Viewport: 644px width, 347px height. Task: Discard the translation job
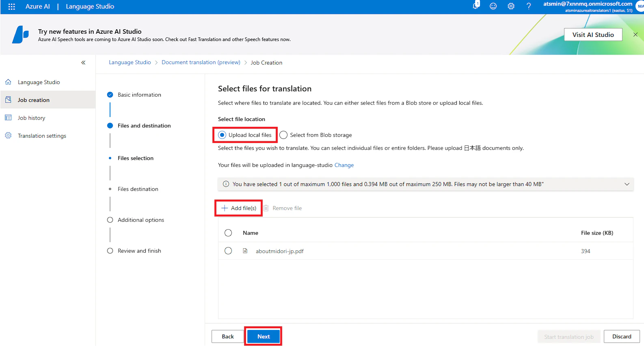[x=622, y=336]
